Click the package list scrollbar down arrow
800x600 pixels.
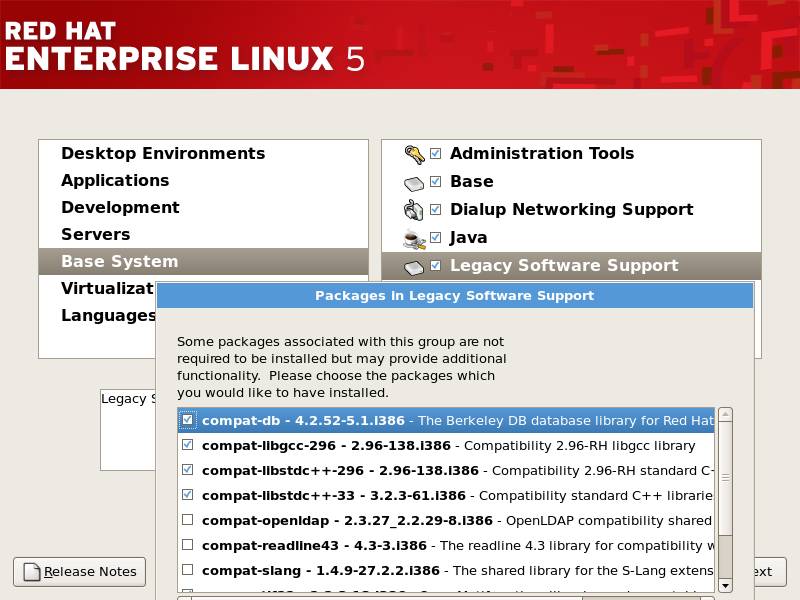pyautogui.click(x=725, y=585)
